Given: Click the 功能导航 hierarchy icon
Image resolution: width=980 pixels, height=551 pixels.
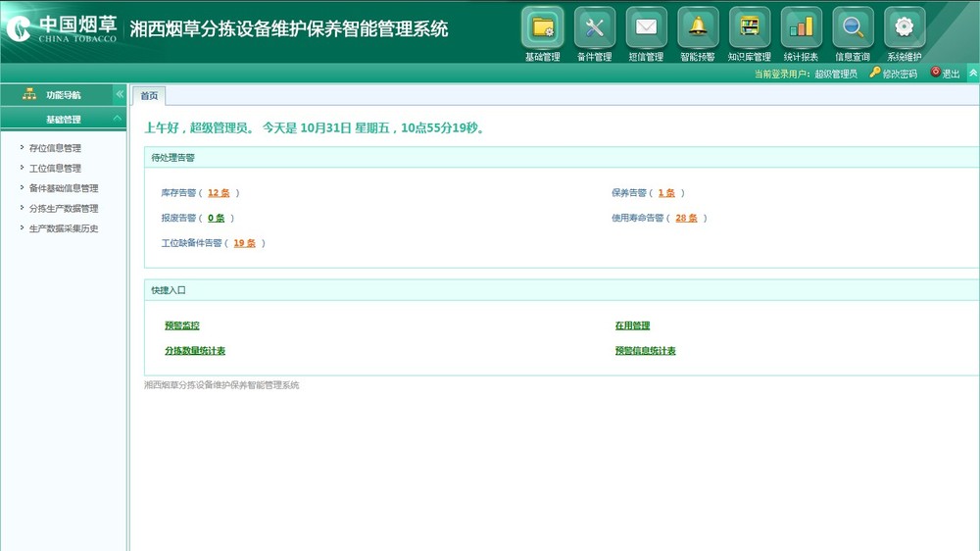Looking at the screenshot, I should [29, 94].
